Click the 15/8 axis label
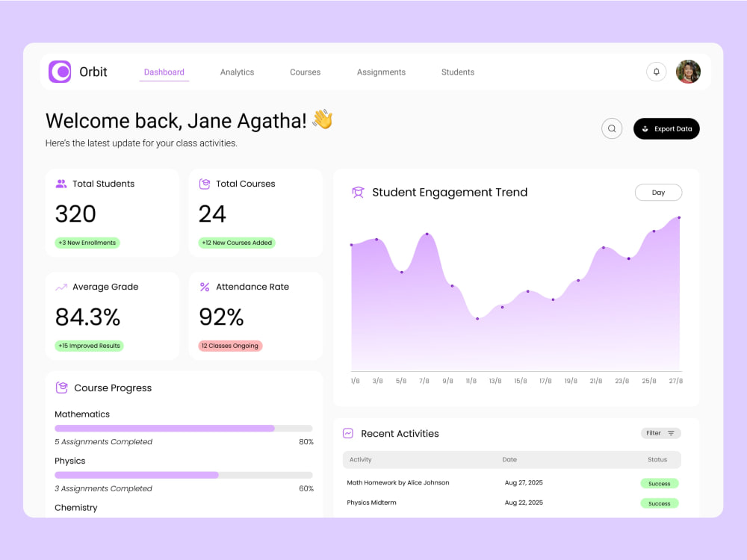747x560 pixels. [x=520, y=381]
